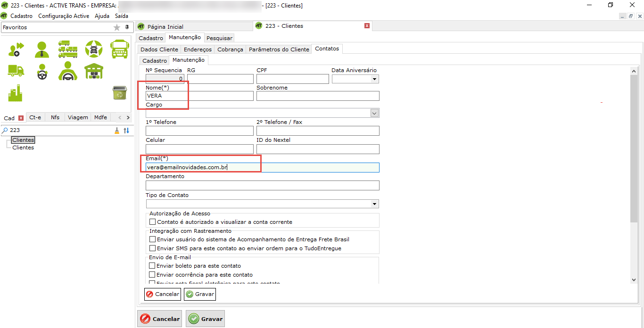Tick 'Enviar ocorrência para este contato' checkbox
The width and height of the screenshot is (644, 328).
click(152, 275)
